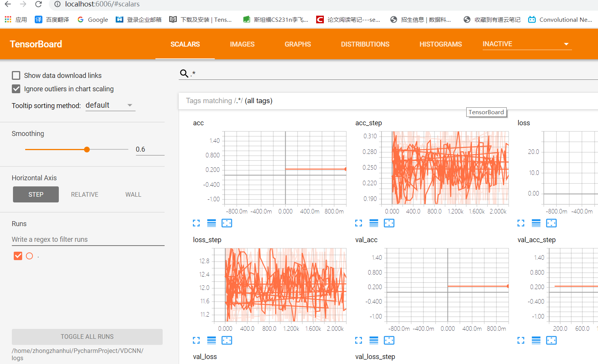
Task: Open Google from the bookmarks bar
Action: point(92,19)
